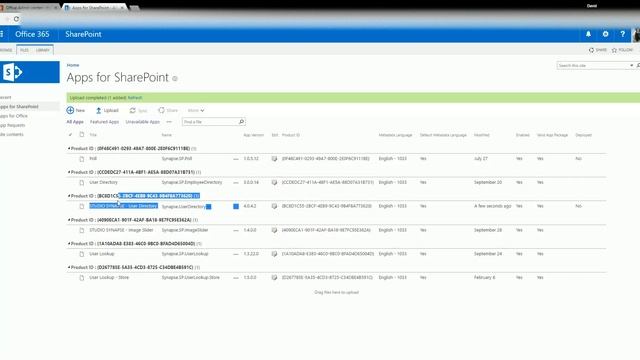640x360 pixels.
Task: Click the file icon of the Poll row
Action: coord(82,159)
